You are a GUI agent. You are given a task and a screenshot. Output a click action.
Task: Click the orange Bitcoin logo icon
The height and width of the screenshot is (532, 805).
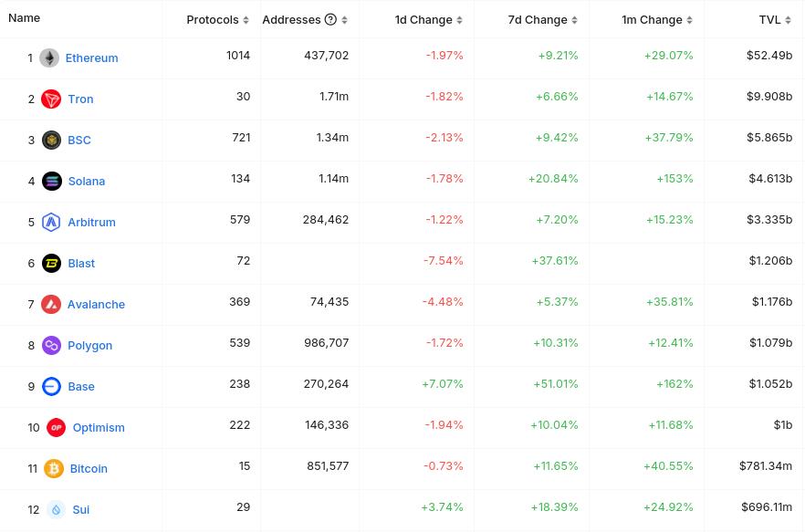[54, 468]
